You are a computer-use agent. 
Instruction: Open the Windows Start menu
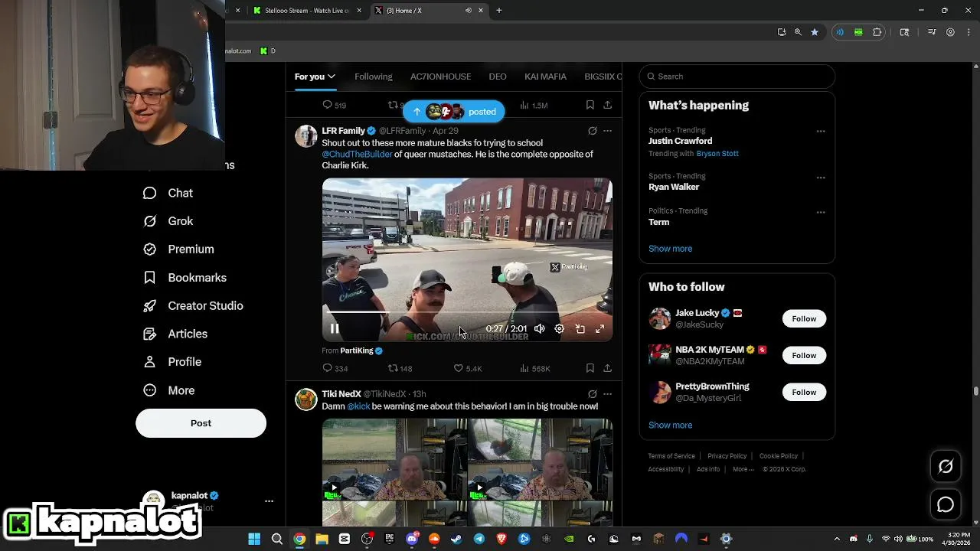pyautogui.click(x=254, y=539)
